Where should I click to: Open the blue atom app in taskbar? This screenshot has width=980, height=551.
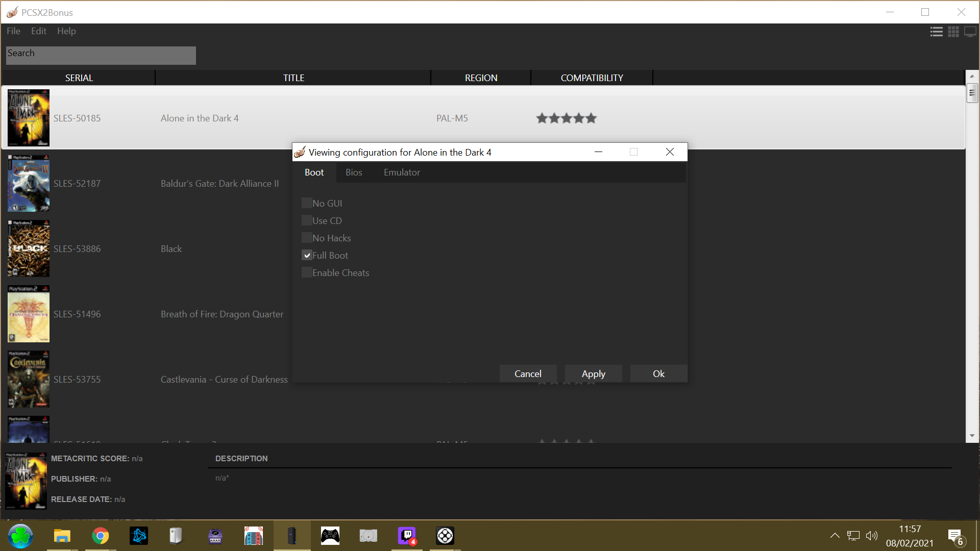139,536
